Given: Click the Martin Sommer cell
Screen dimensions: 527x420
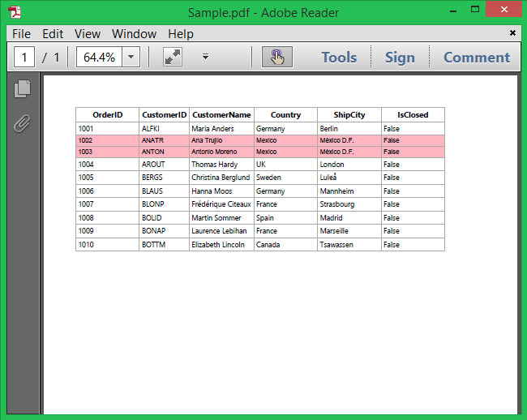Looking at the screenshot, I should 221,218.
